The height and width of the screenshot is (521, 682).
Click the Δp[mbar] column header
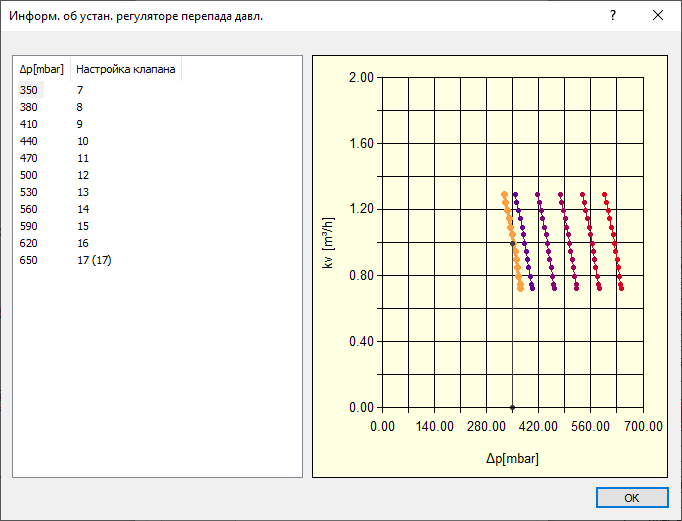pyautogui.click(x=42, y=69)
